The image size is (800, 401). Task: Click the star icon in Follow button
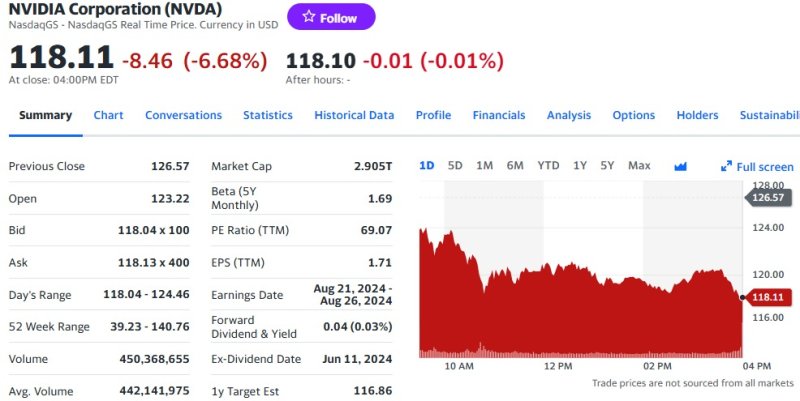tap(309, 17)
